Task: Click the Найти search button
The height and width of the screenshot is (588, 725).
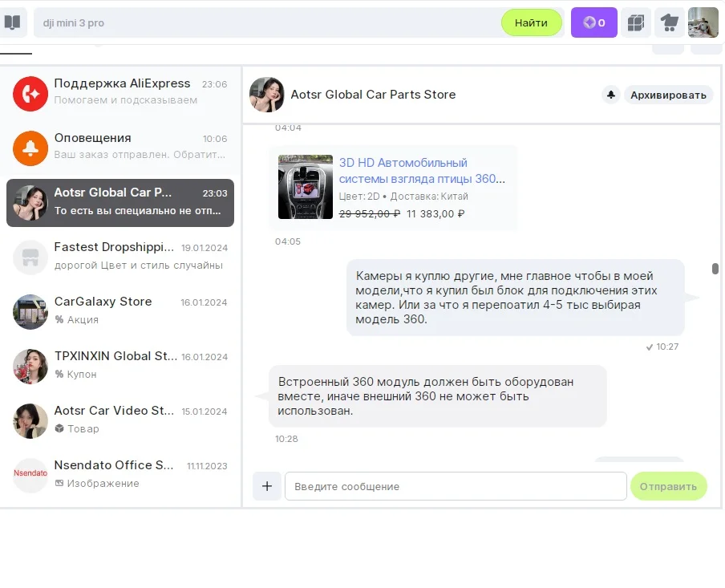Action: (531, 22)
